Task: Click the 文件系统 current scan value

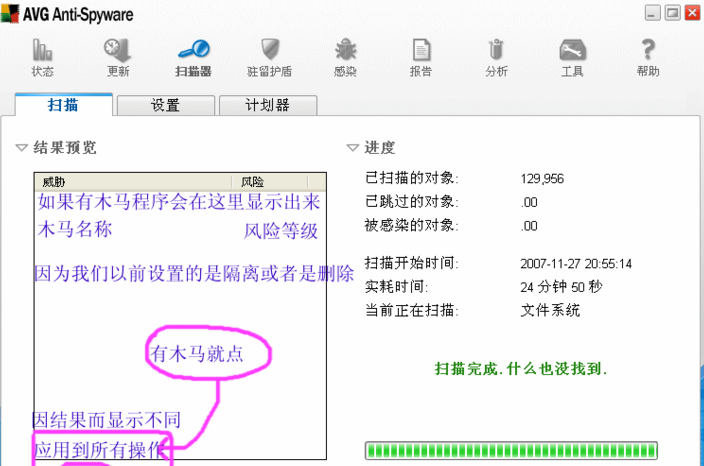Action: pyautogui.click(x=550, y=310)
